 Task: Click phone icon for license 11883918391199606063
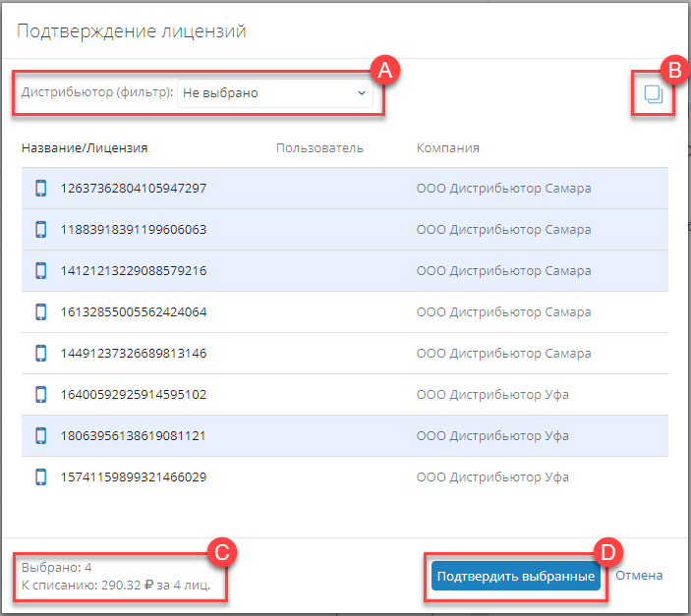pyautogui.click(x=41, y=230)
